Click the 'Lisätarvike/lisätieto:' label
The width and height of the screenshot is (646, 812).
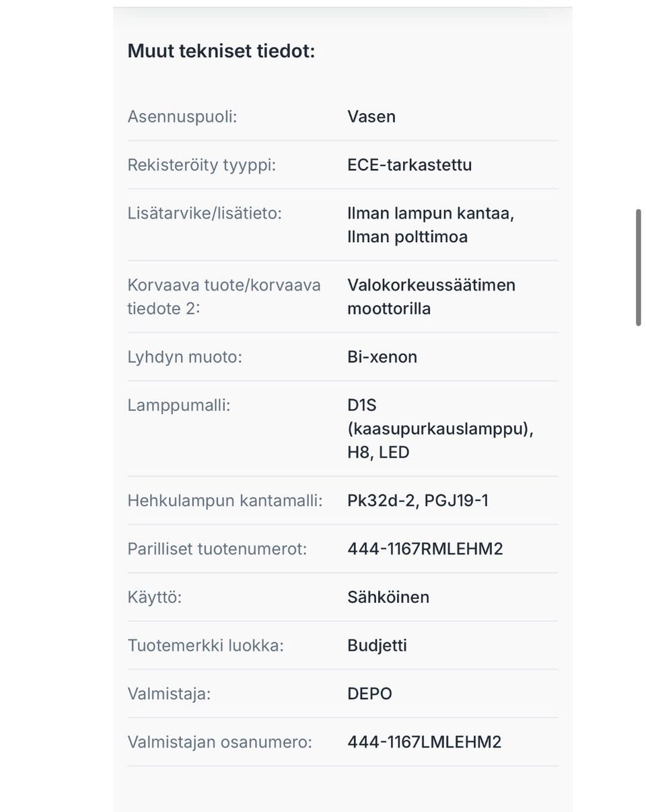click(205, 213)
